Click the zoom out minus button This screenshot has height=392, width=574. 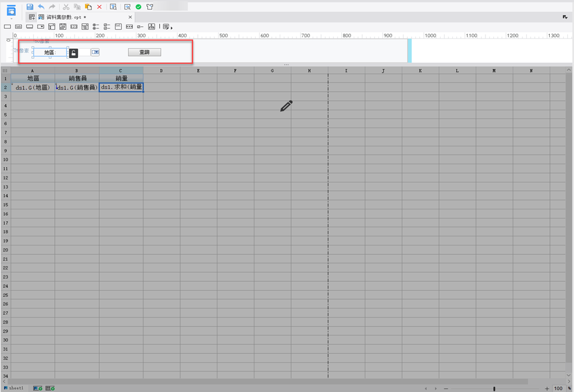coord(446,388)
